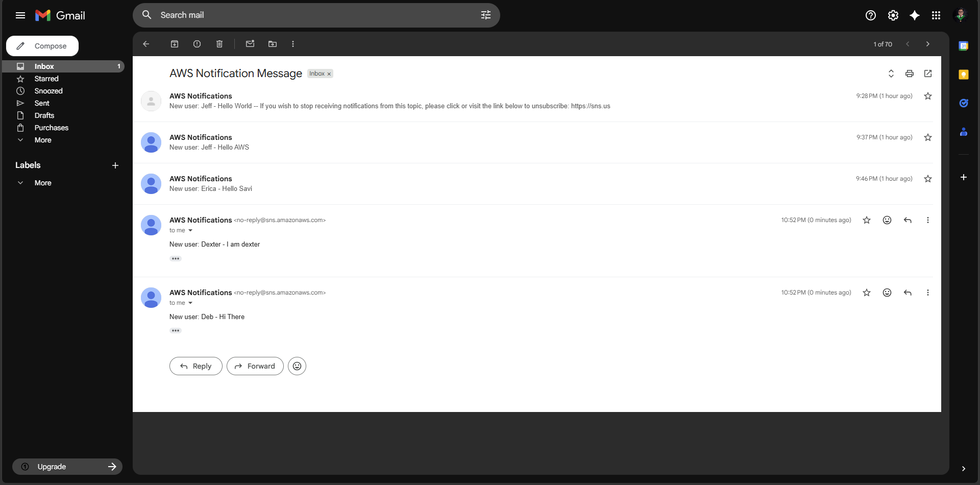Image resolution: width=980 pixels, height=485 pixels.
Task: Hide the side panel chevron
Action: pos(964,469)
